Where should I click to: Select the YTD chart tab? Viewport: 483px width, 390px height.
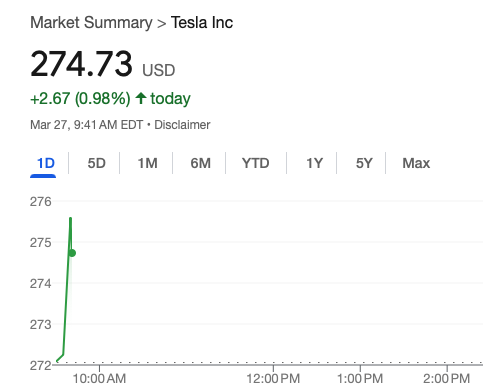click(x=256, y=163)
